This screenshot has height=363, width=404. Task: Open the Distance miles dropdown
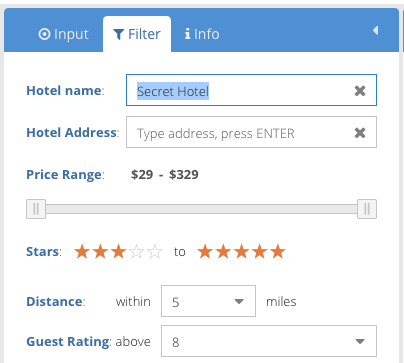(x=208, y=301)
